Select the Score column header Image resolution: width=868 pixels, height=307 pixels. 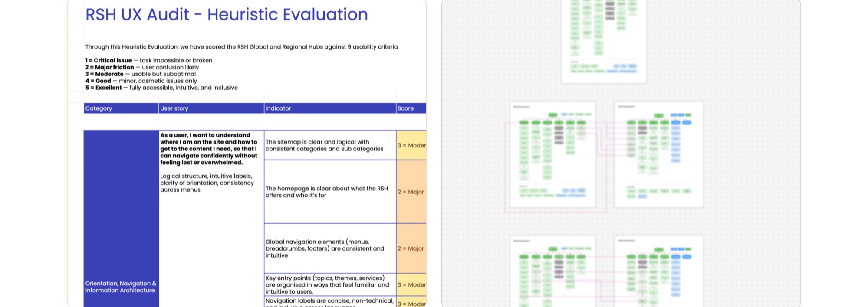point(411,108)
